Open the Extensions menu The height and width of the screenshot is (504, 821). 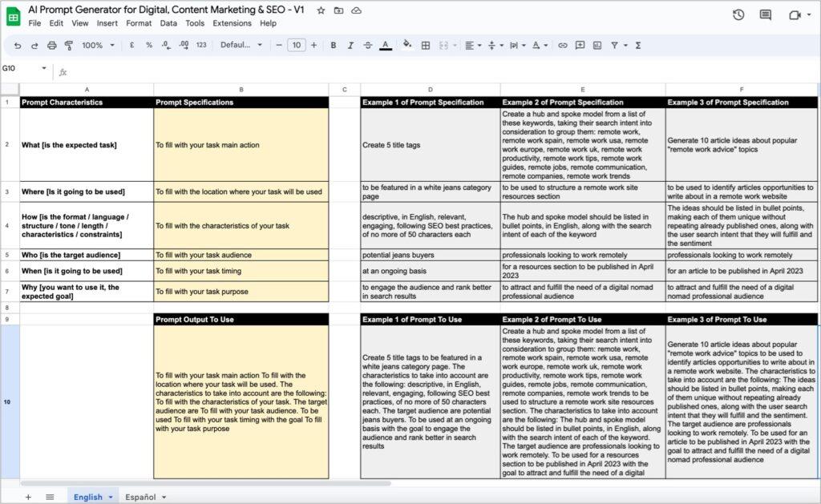tap(232, 23)
